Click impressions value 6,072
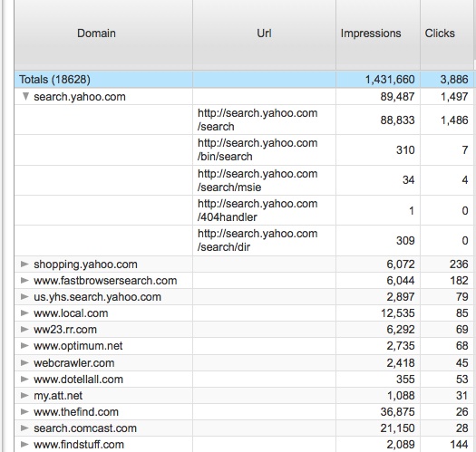Viewport: 476px width, 452px height. pyautogui.click(x=401, y=264)
